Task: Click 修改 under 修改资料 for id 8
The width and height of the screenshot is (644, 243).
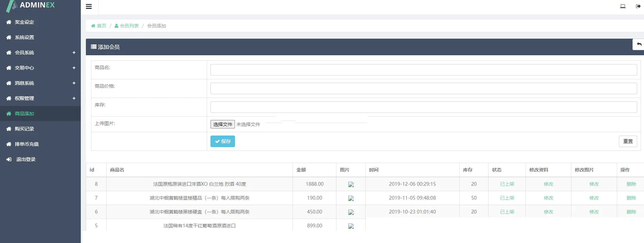Action: [549, 184]
